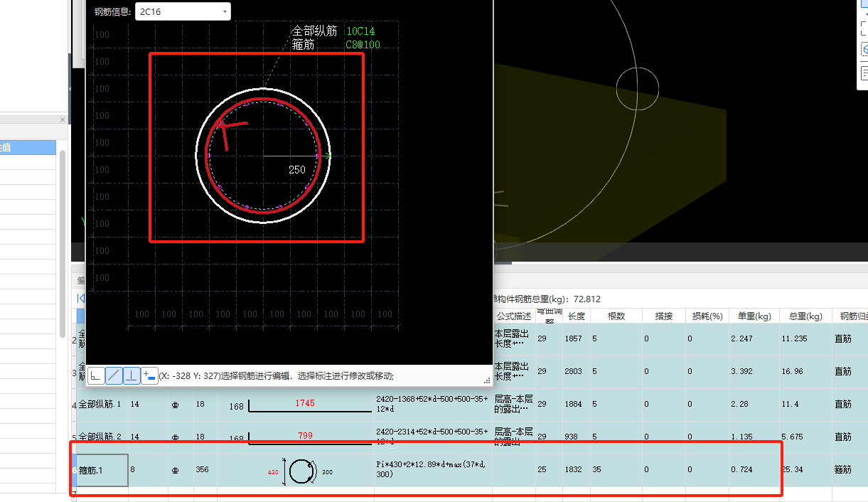Click the formula 2420-2314+52*d cell
Viewport: 868px width, 502px height.
[x=433, y=437]
